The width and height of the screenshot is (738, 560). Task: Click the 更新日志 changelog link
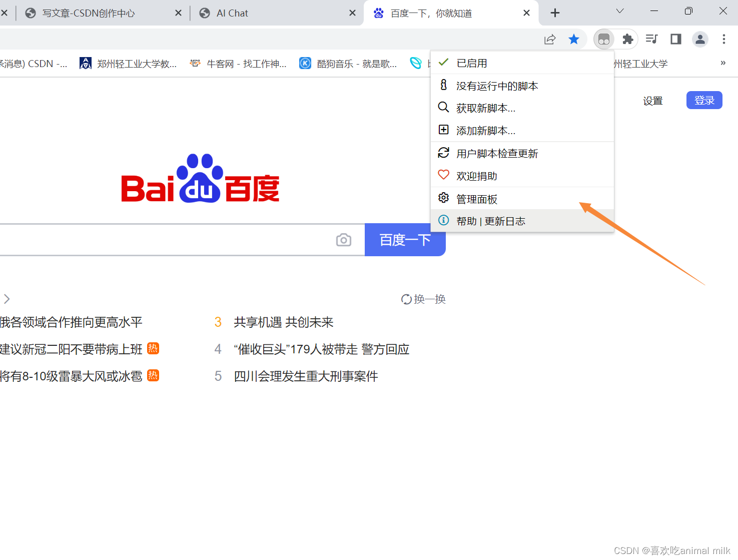point(505,221)
